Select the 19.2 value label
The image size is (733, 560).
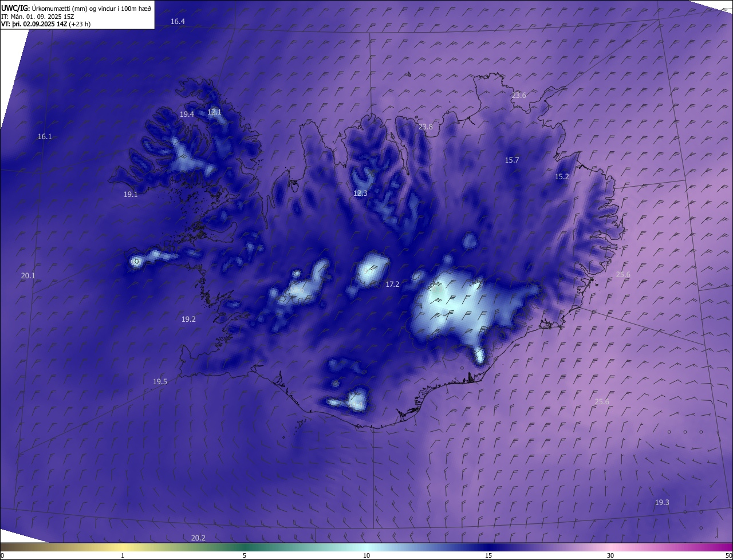pos(188,320)
